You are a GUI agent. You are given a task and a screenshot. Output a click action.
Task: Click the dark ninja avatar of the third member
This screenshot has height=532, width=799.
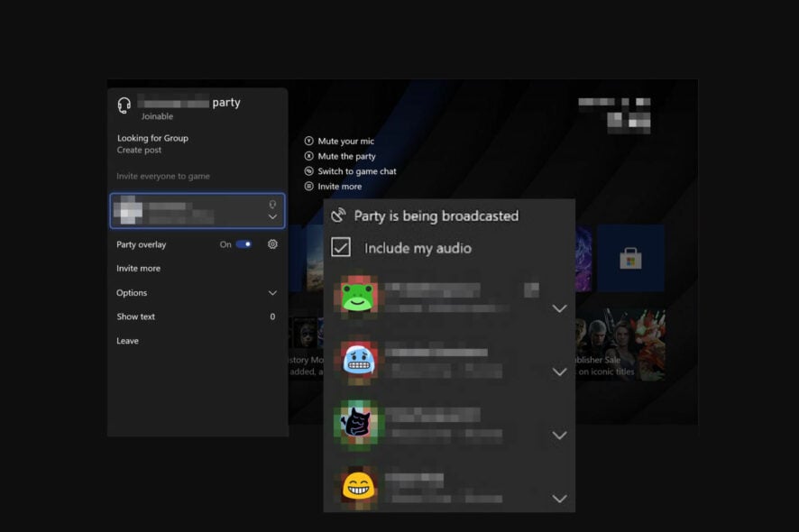[x=357, y=420]
